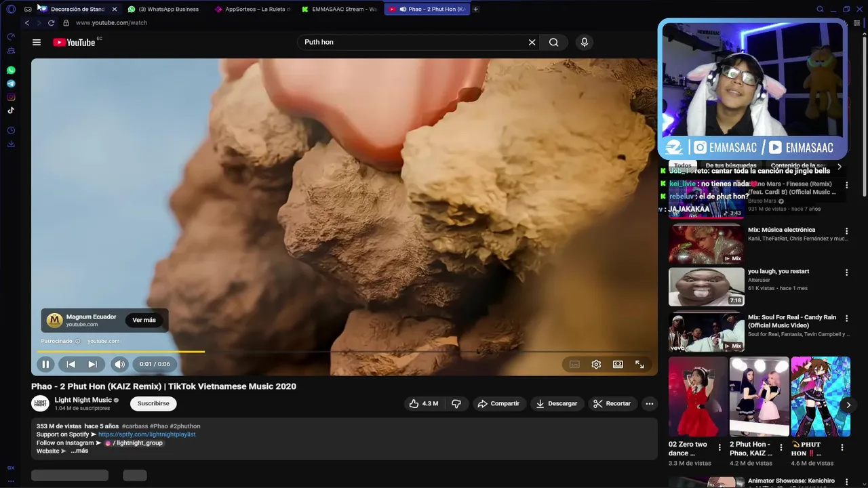868x488 pixels.
Task: Open the sptfy.com/lightnightplaylist link
Action: (146, 434)
